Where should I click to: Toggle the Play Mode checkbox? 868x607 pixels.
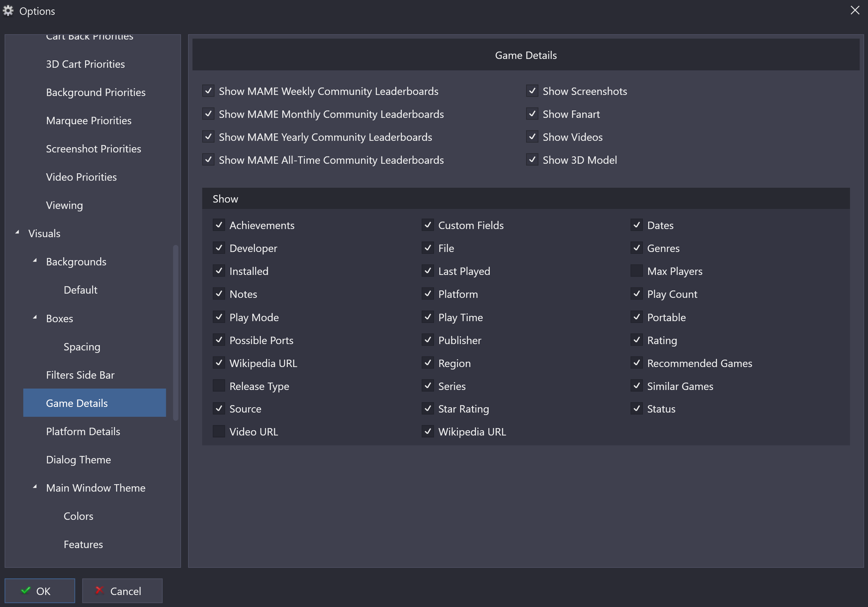click(x=219, y=317)
